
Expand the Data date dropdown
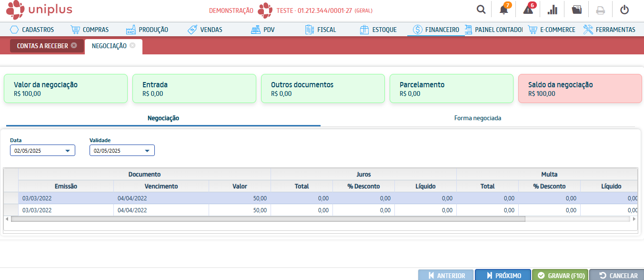tap(68, 151)
